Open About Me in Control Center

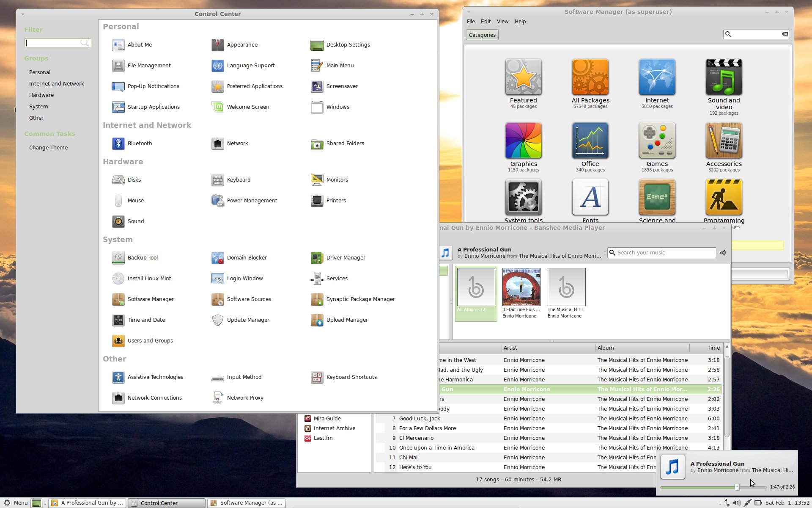pyautogui.click(x=132, y=44)
